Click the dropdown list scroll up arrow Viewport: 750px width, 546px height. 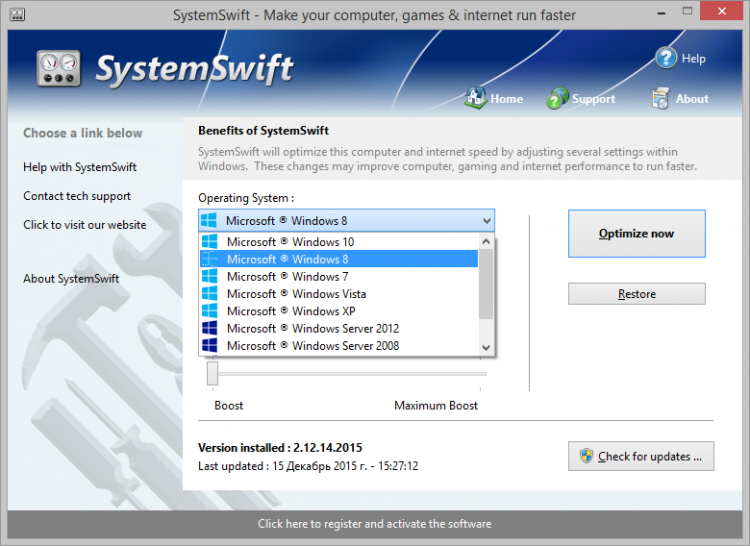486,241
